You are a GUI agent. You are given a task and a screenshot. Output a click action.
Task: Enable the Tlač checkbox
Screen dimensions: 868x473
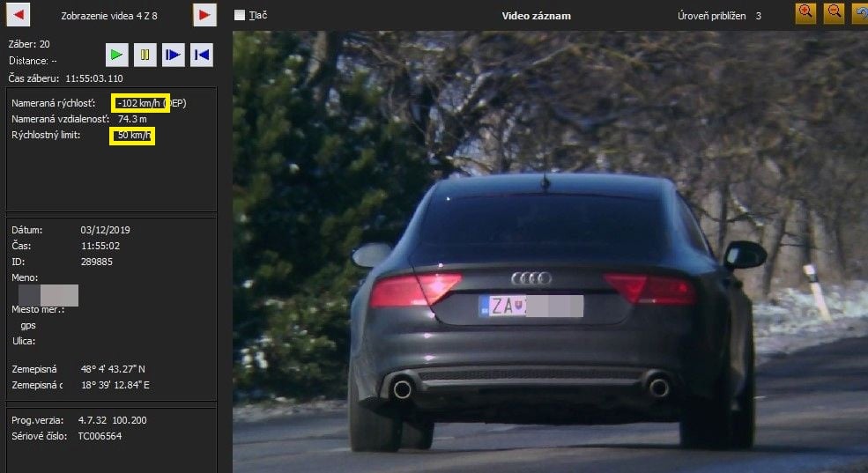240,15
